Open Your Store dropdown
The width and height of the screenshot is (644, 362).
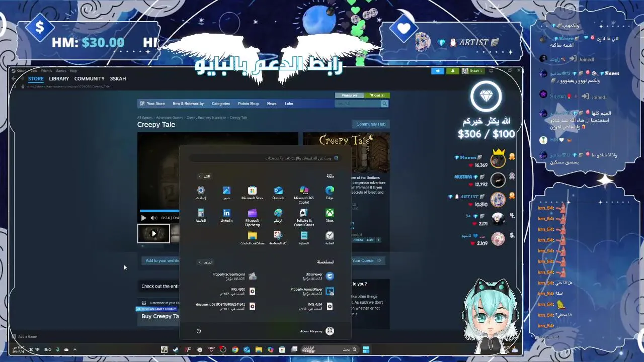[x=153, y=104]
